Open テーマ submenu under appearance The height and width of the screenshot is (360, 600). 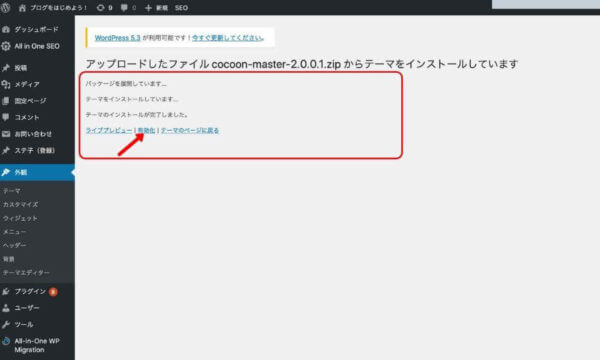click(x=12, y=191)
